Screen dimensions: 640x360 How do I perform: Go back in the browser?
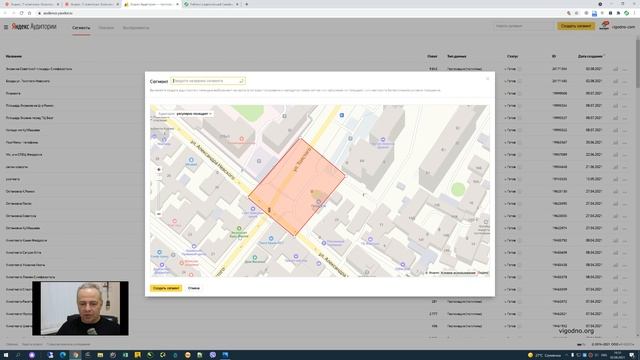5,13
